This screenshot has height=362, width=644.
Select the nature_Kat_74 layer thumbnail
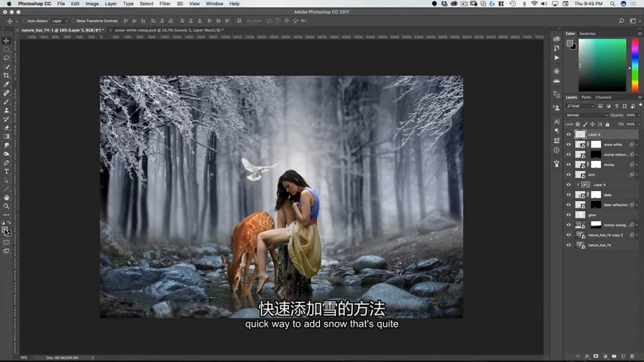[580, 245]
